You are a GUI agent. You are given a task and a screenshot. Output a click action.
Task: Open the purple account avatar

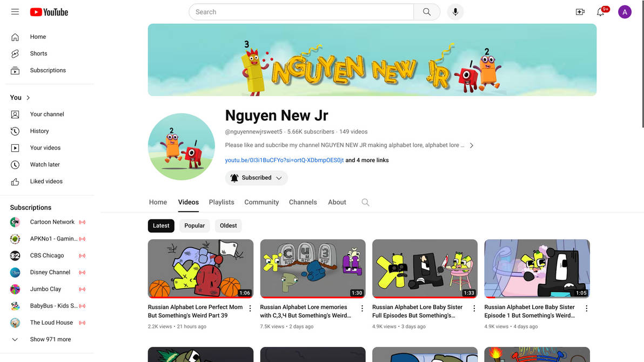point(625,12)
